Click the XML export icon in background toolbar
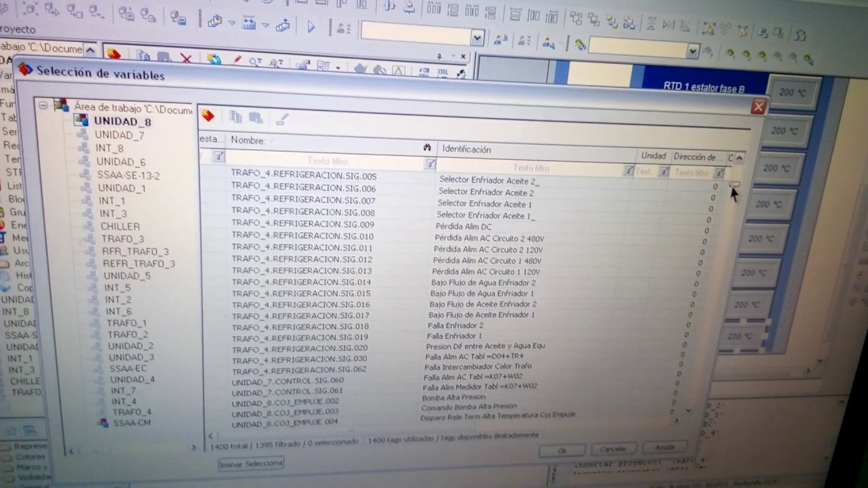868x488 pixels. pyautogui.click(x=443, y=72)
